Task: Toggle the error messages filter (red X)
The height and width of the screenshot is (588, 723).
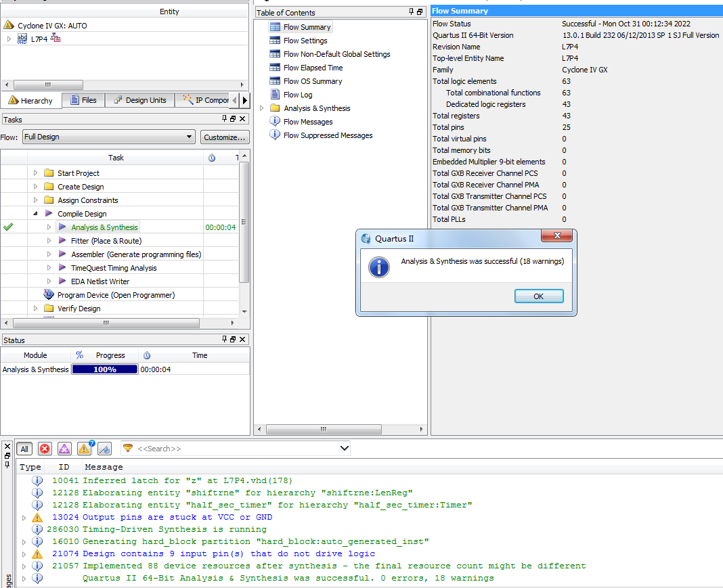Action: pos(45,449)
